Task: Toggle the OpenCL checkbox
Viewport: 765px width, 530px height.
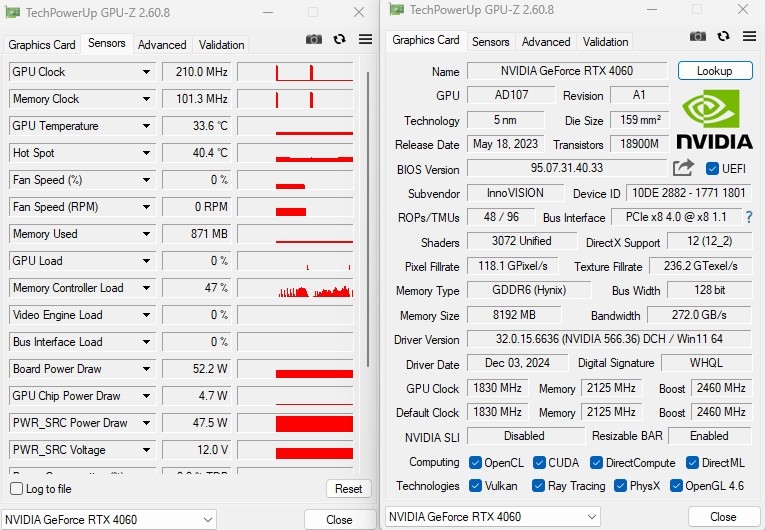Action: pyautogui.click(x=475, y=463)
